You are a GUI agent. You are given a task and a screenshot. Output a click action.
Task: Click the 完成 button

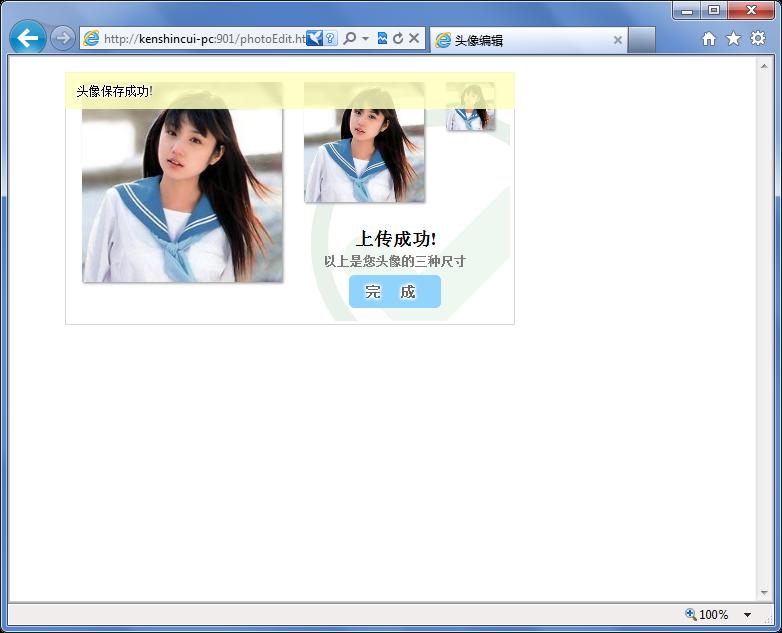point(394,292)
